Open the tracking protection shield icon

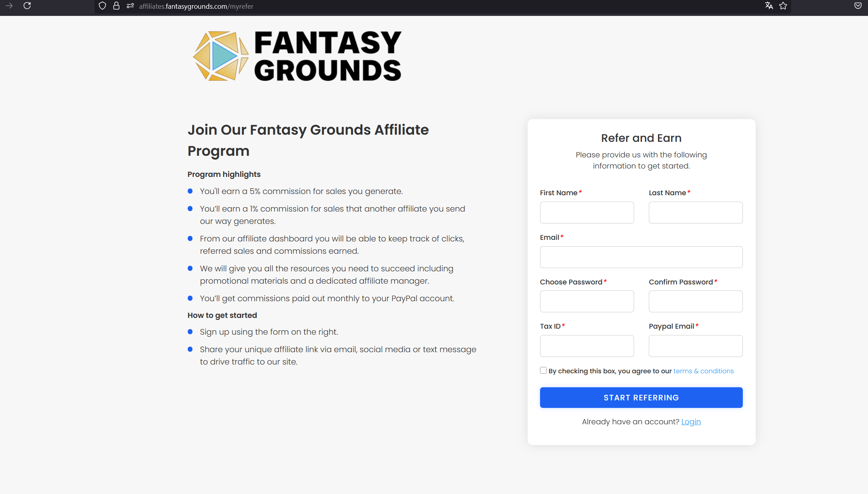[x=102, y=6]
